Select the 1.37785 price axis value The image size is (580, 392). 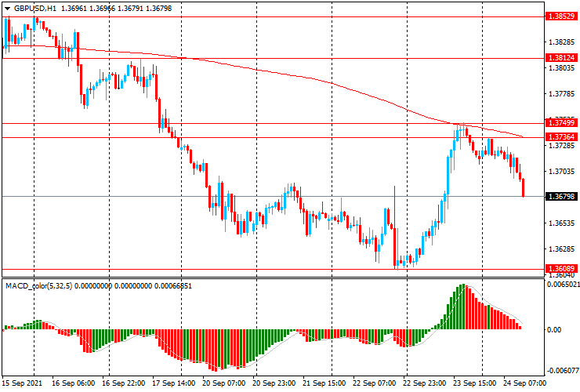561,94
